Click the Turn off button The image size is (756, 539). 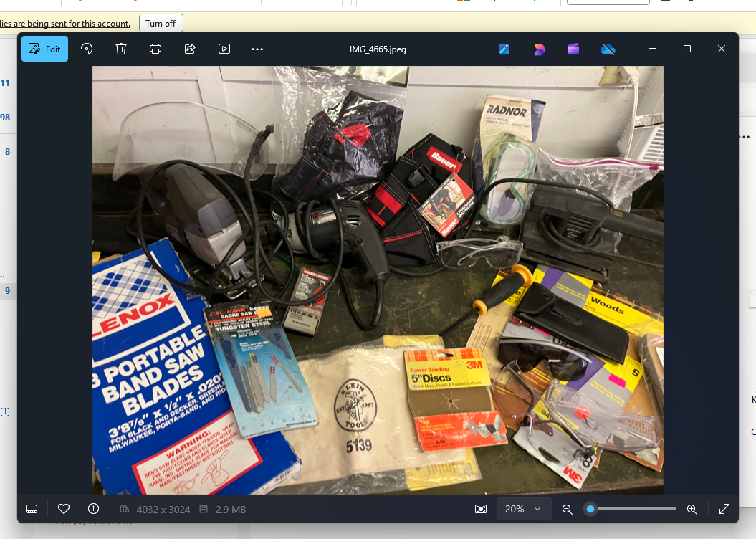[161, 23]
